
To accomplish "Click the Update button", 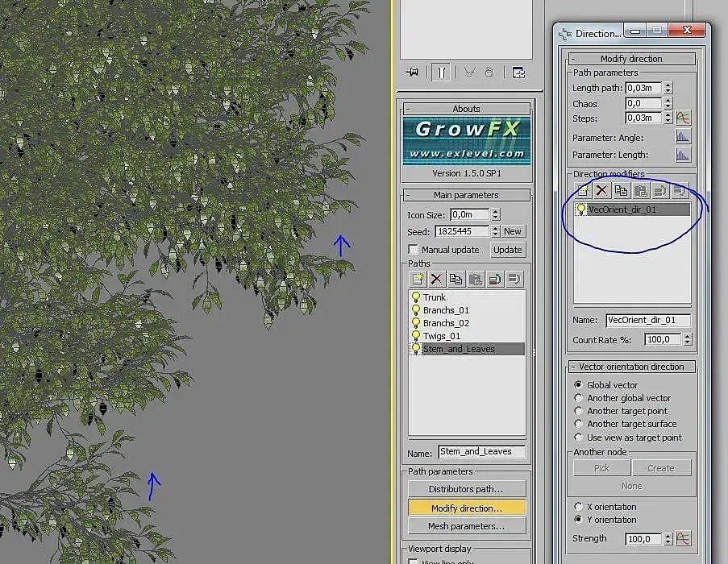I will tap(507, 250).
